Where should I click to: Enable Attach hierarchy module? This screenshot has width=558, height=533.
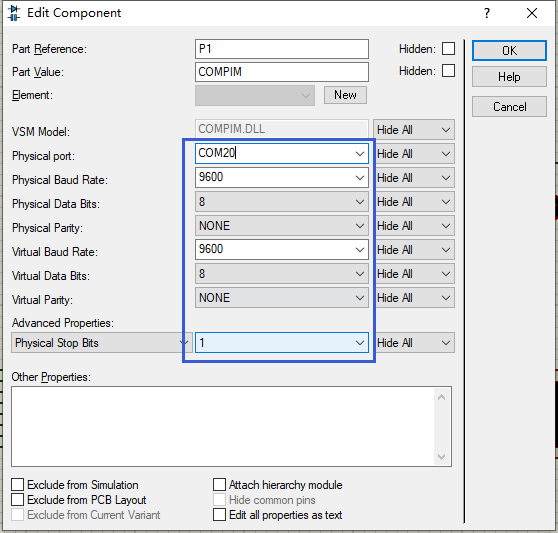(x=219, y=485)
